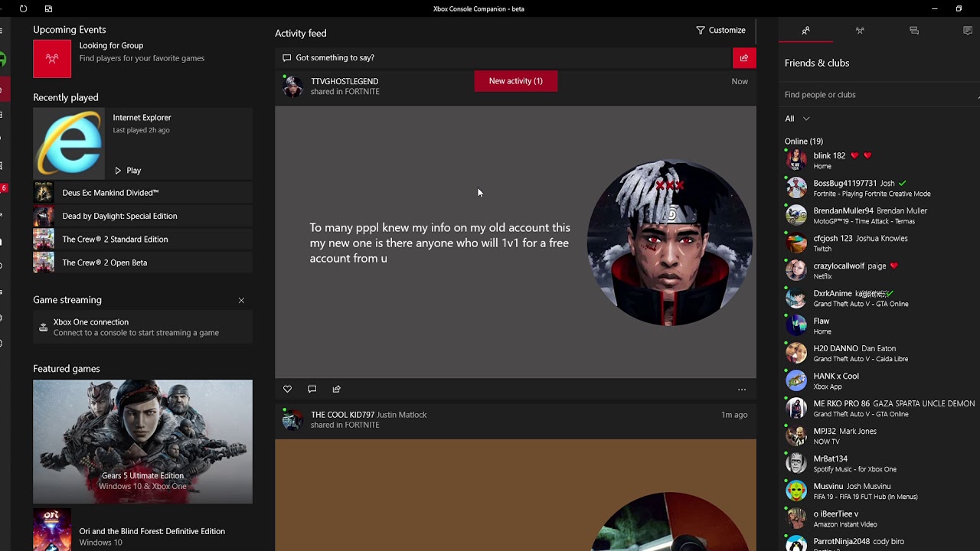The width and height of the screenshot is (980, 551).
Task: Click the Xbox One connection console icon
Action: pos(43,328)
